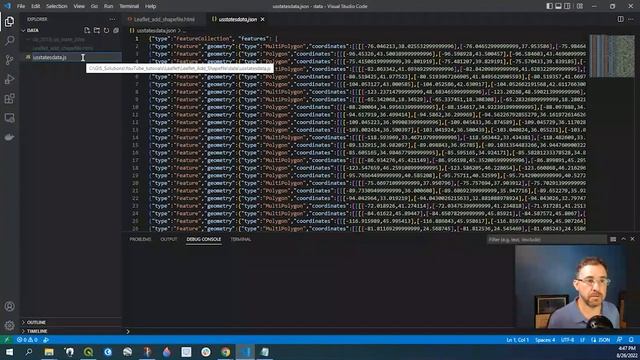
Task: Click the debug console filter field
Action: [546, 240]
